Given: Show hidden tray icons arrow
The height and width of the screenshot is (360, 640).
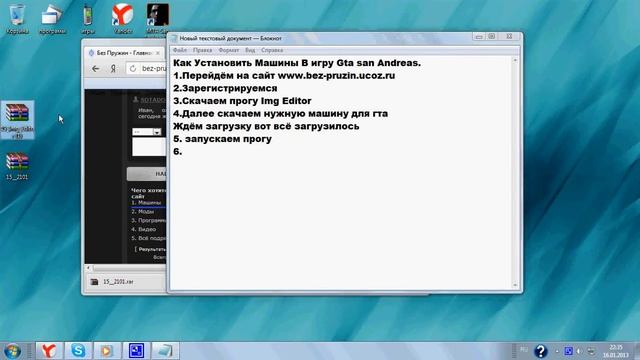Looking at the screenshot, I should click(557, 351).
